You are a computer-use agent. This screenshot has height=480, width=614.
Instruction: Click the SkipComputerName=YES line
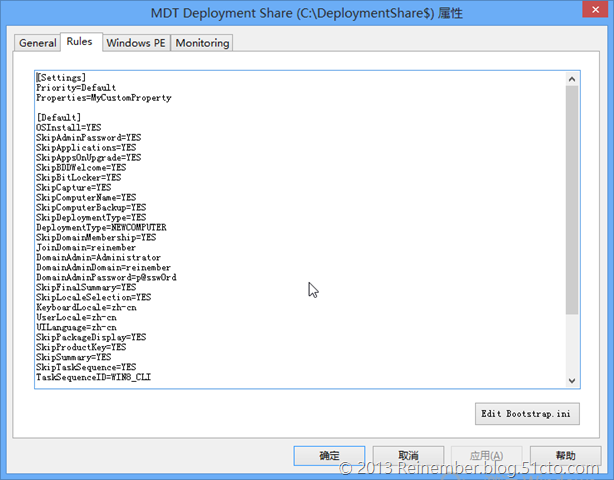tap(86, 197)
